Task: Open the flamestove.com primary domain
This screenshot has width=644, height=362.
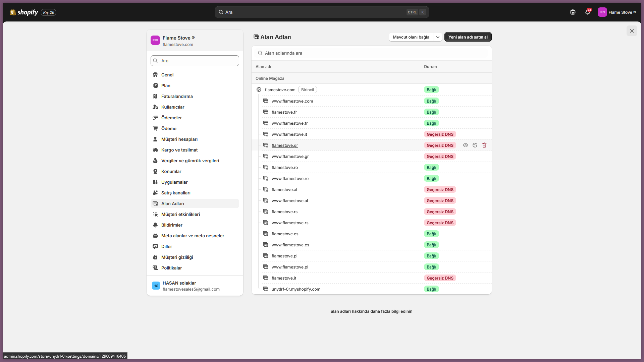Action: [x=280, y=89]
